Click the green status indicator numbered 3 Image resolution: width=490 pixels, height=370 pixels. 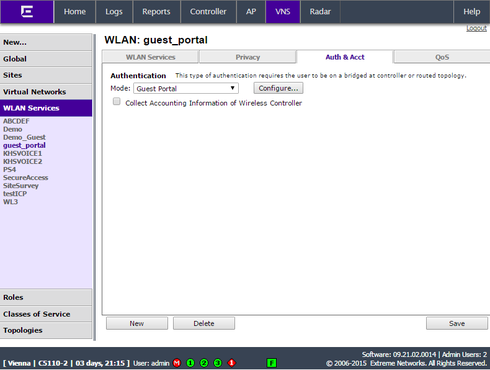point(218,363)
